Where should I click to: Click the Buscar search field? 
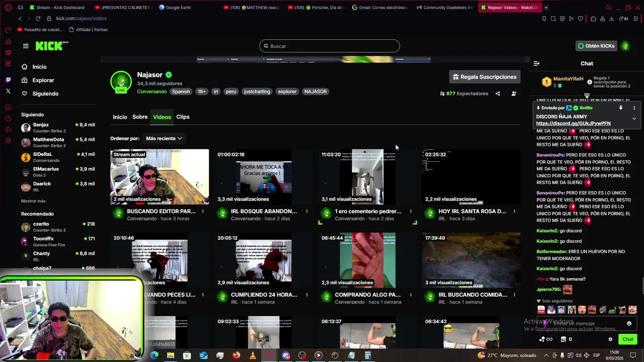tap(330, 46)
